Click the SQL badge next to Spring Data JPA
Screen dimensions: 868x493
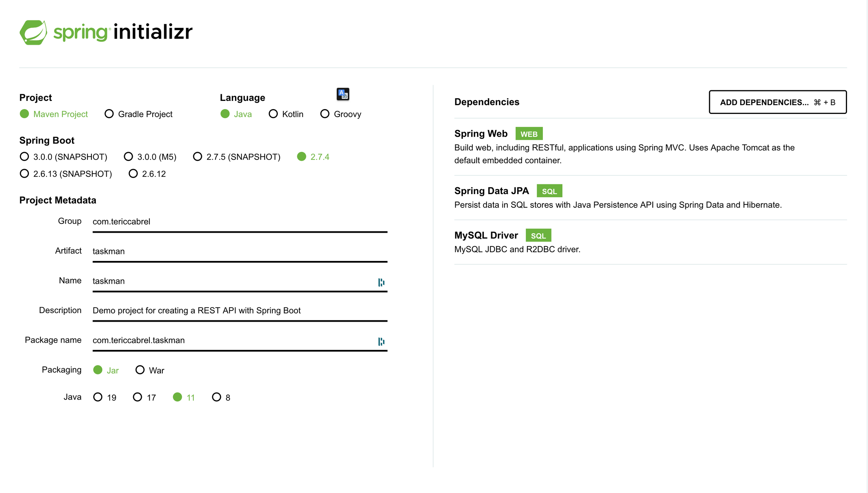549,191
